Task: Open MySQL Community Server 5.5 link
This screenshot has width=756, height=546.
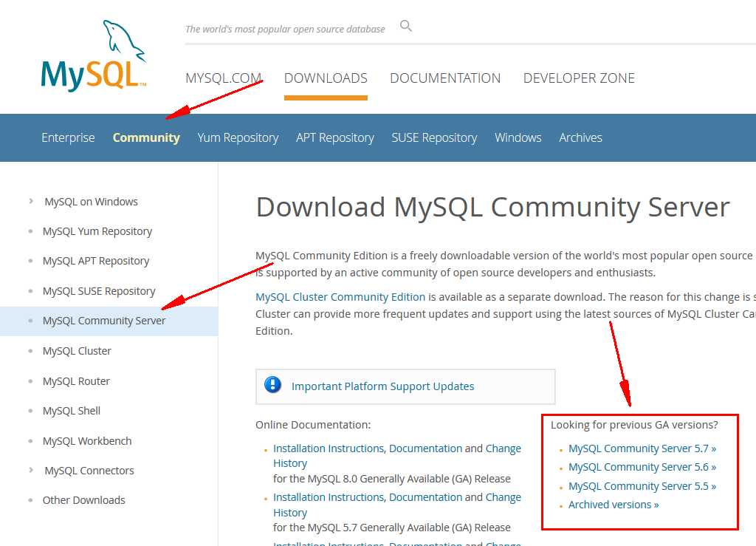Action: (642, 486)
